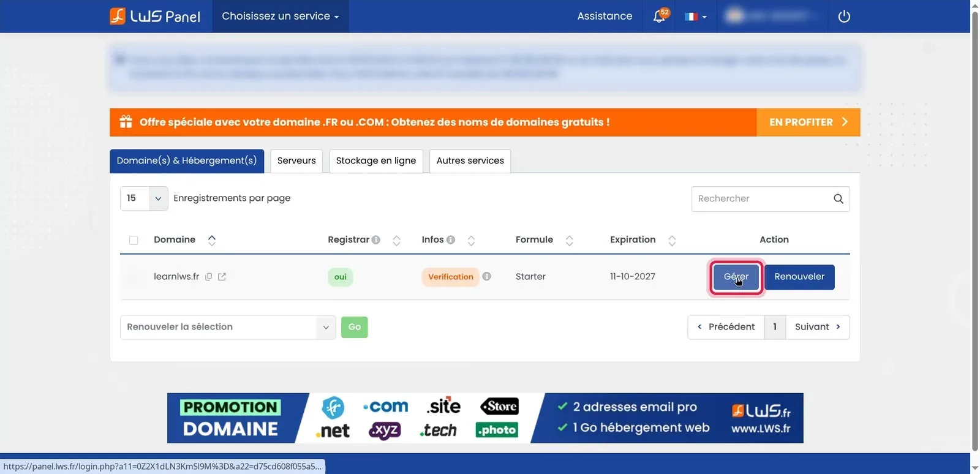This screenshot has width=980, height=474.
Task: Go to the Autres services tab
Action: click(470, 161)
